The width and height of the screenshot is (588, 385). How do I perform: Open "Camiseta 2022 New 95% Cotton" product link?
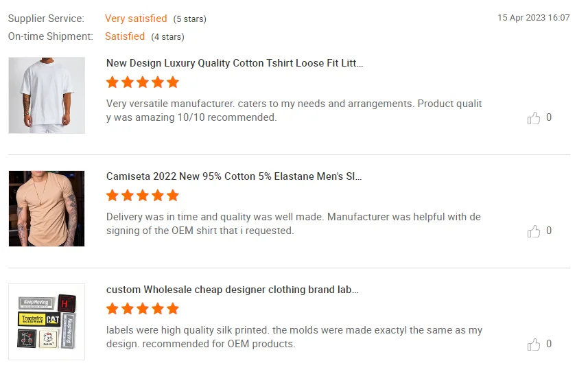pyautogui.click(x=234, y=176)
